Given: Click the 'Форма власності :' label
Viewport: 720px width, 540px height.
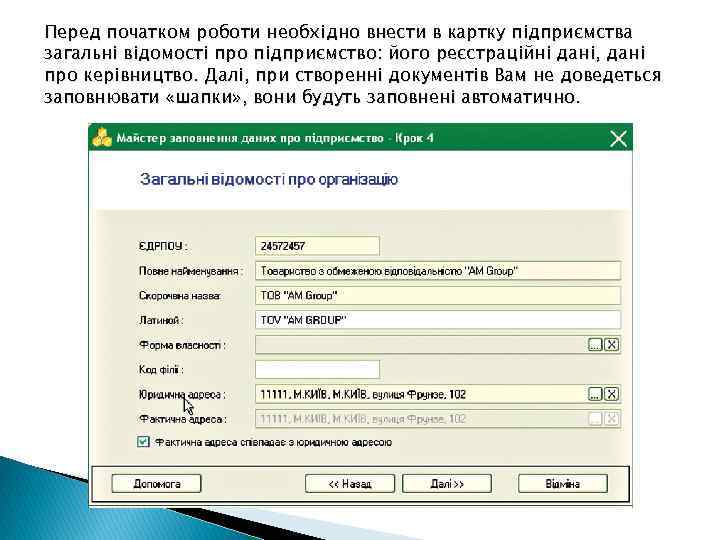Looking at the screenshot, I should (182, 345).
